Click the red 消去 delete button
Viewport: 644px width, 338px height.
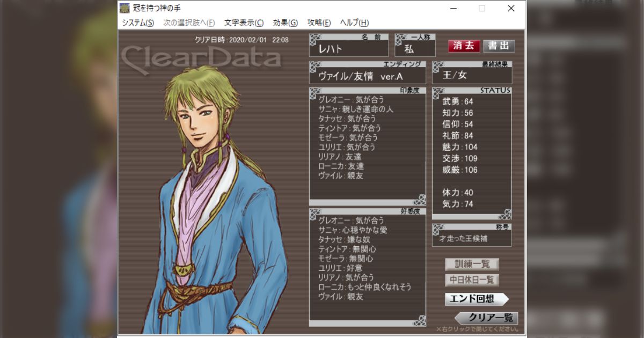coord(464,46)
